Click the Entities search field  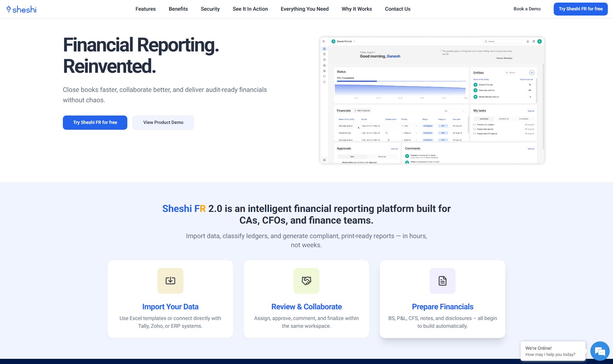[515, 73]
